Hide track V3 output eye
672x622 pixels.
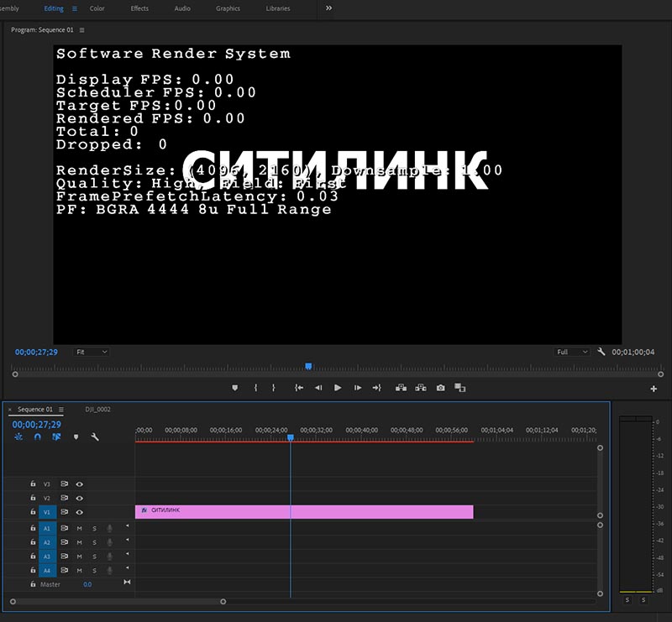coord(79,484)
